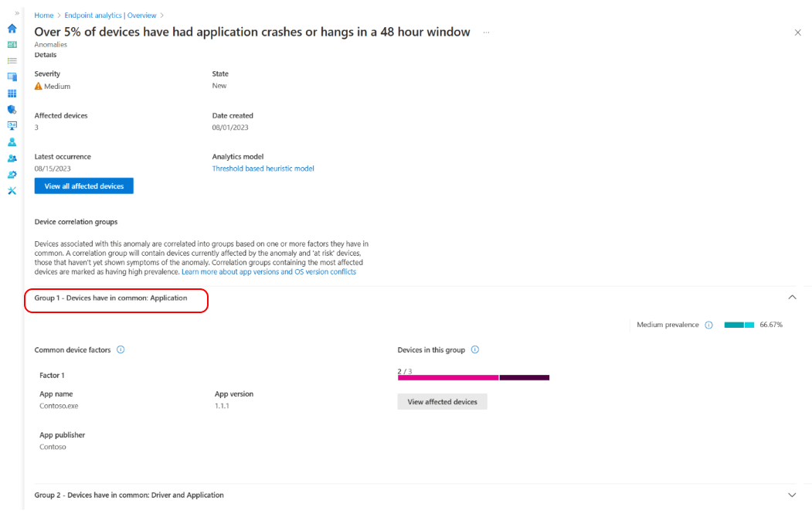The width and height of the screenshot is (812, 511).
Task: Click the View all affected devices button
Action: tap(84, 186)
